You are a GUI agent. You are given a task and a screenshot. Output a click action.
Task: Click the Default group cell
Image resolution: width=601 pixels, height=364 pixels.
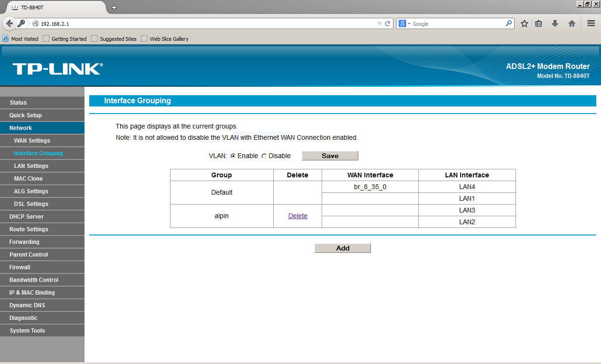(222, 192)
